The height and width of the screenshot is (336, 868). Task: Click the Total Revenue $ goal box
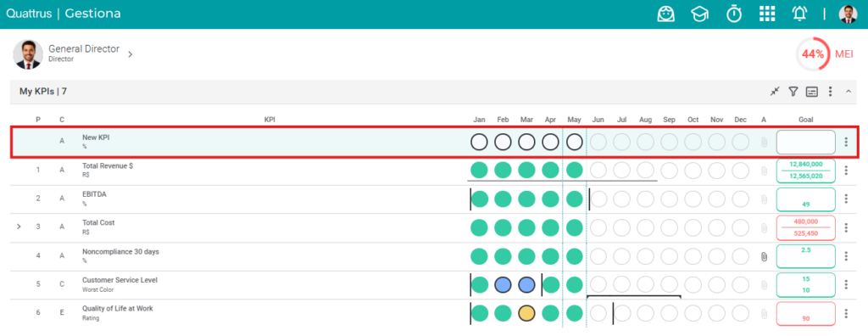tap(805, 171)
